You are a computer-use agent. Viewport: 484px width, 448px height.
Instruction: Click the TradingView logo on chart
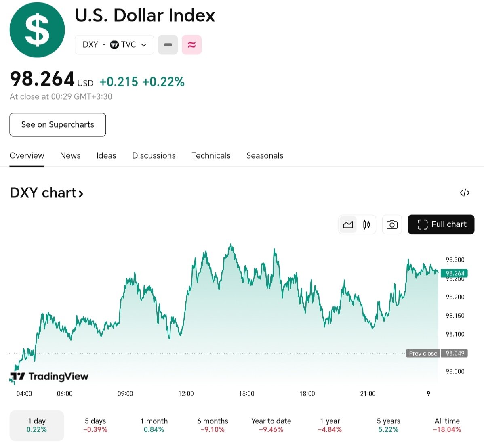point(49,377)
